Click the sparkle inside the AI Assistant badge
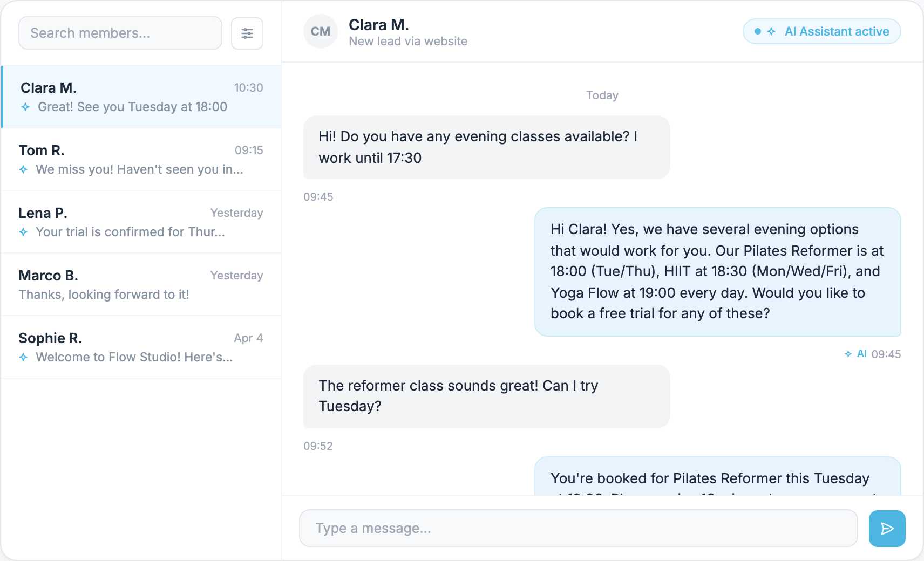This screenshot has height=561, width=924. tap(772, 31)
